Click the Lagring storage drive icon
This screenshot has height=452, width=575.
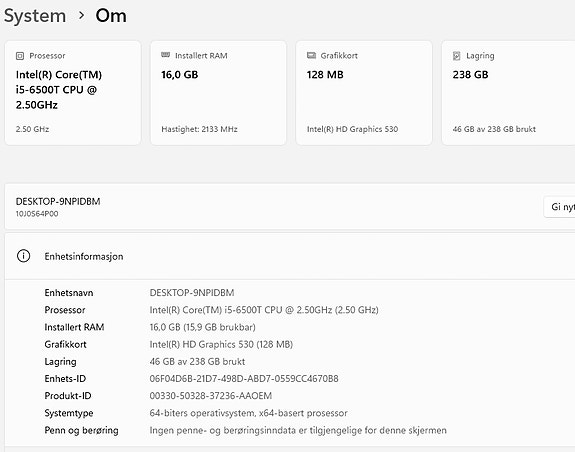coord(457,56)
